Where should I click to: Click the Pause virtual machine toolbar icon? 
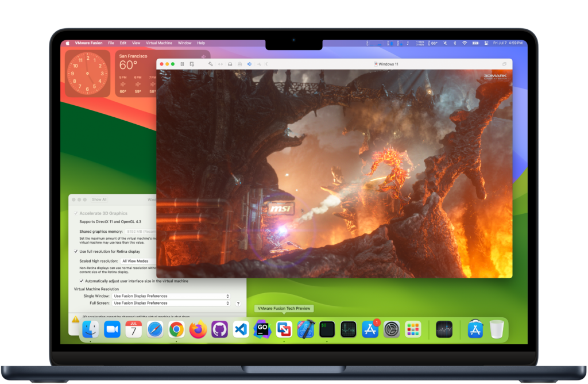click(x=182, y=64)
